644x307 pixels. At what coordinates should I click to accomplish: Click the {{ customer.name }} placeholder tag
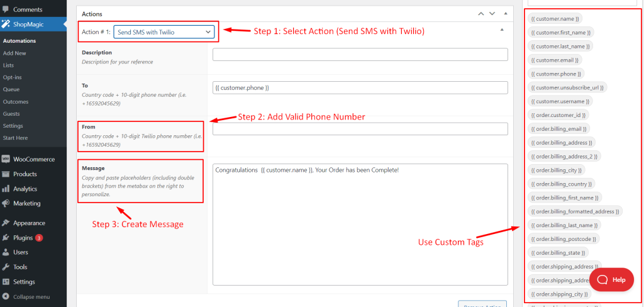[x=555, y=18]
